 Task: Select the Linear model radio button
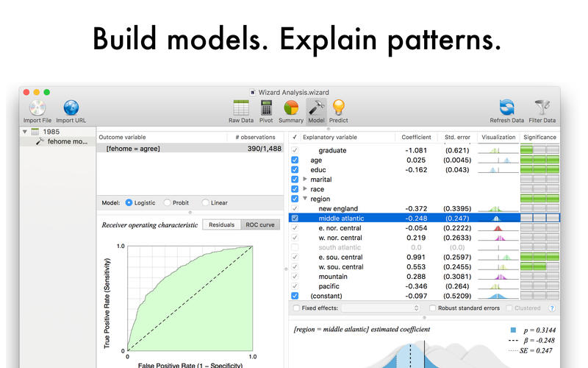205,203
